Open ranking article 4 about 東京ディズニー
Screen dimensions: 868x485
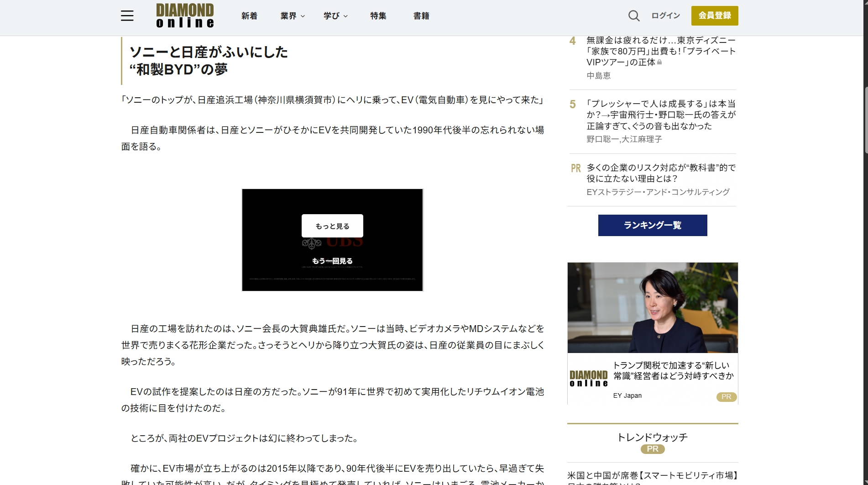(661, 51)
